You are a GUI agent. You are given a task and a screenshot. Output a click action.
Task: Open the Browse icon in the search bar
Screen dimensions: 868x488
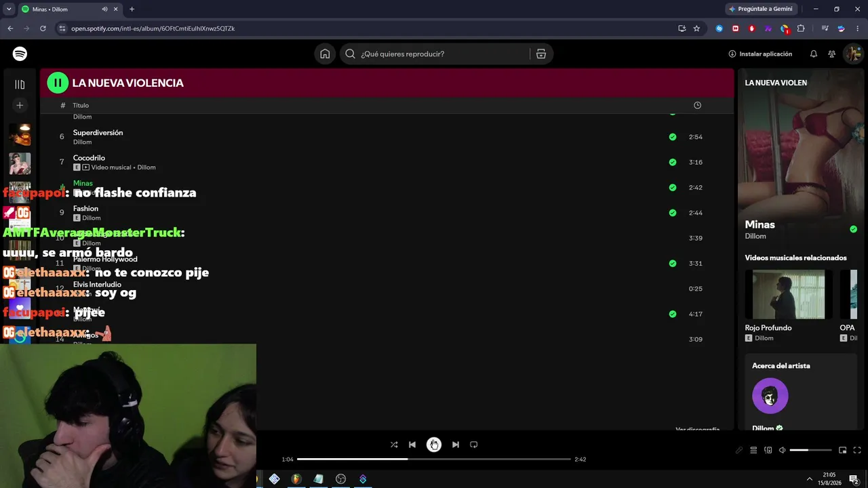pos(541,54)
